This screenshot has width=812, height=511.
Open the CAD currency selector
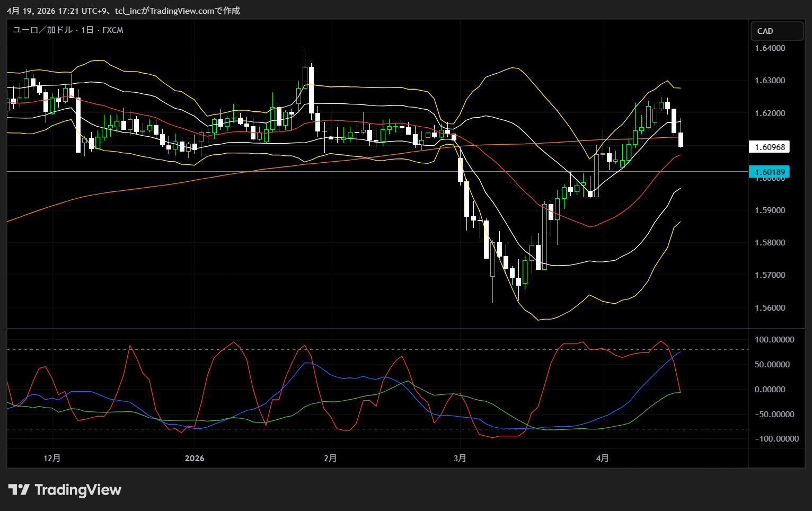point(776,31)
